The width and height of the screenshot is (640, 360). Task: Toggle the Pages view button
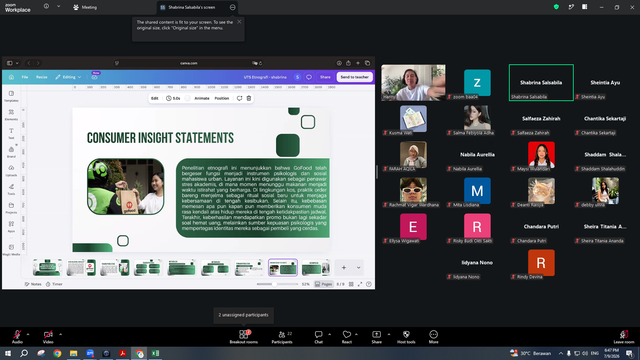(324, 284)
